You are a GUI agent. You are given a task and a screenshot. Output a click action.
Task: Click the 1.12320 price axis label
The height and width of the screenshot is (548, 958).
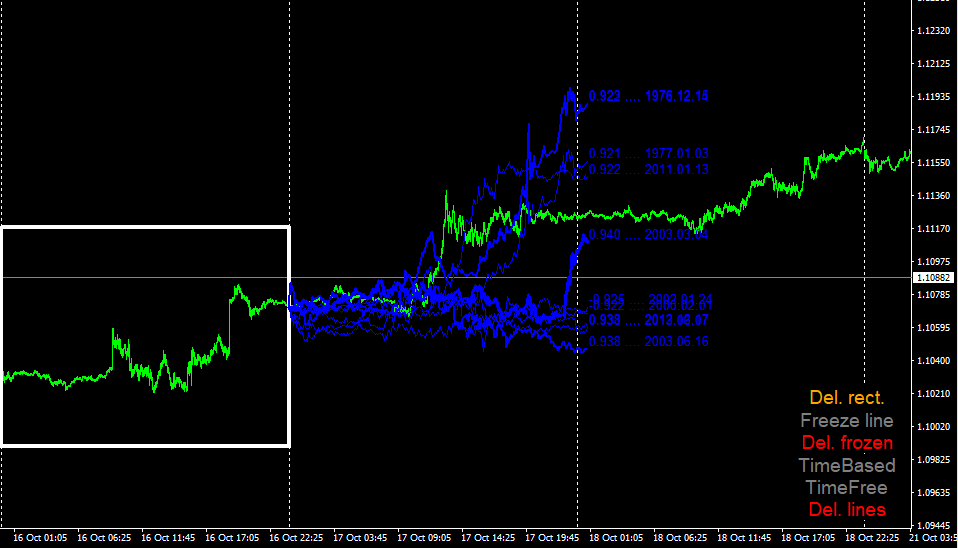point(934,31)
